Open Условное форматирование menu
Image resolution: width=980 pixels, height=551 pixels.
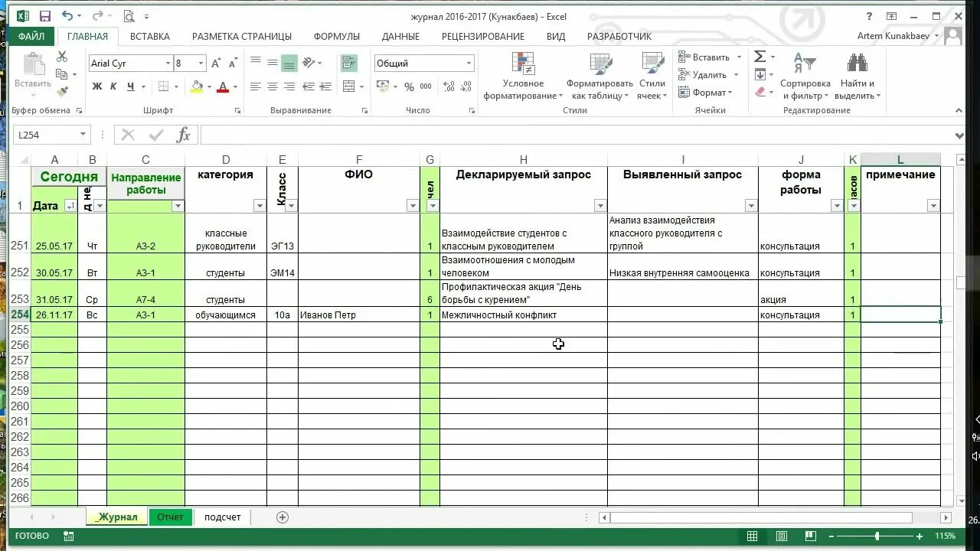click(x=524, y=77)
